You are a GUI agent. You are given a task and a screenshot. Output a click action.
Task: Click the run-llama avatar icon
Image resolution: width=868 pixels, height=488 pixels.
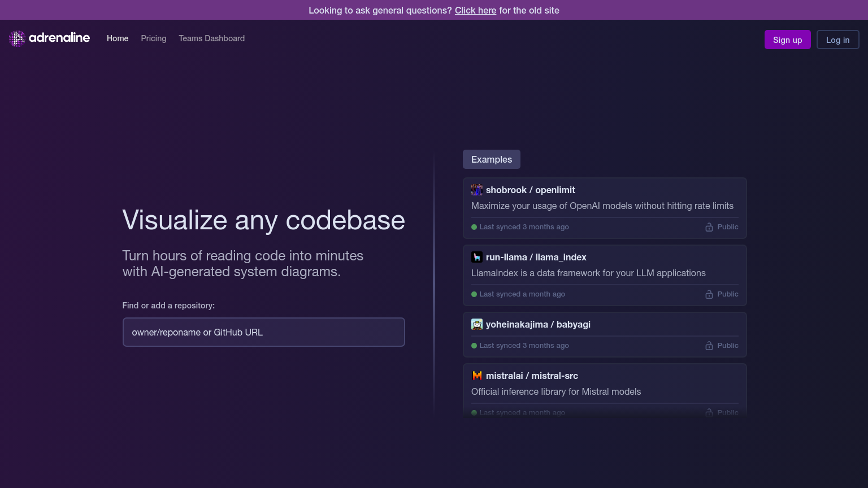pos(477,257)
